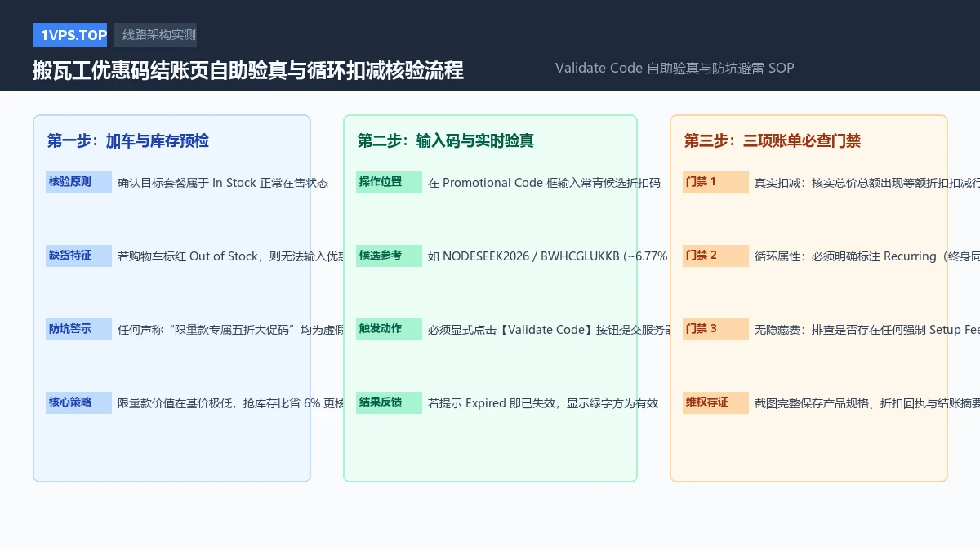Click subtitle Validate Code 自助验真与防坑避雷 SOP
Screen dimensions: 980x551
point(675,68)
